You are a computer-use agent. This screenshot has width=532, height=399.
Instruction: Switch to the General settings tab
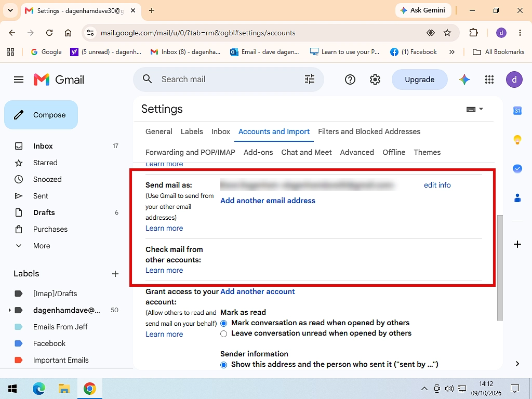(159, 131)
